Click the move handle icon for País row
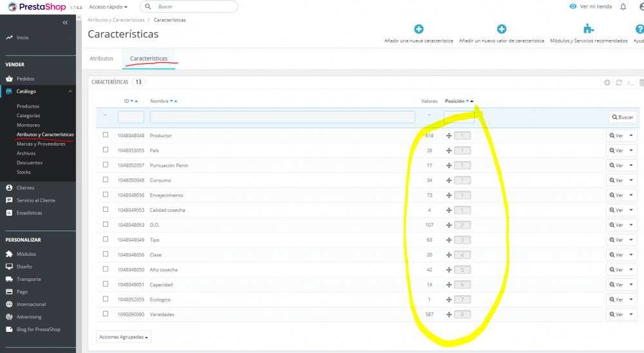This screenshot has height=353, width=644. click(449, 150)
